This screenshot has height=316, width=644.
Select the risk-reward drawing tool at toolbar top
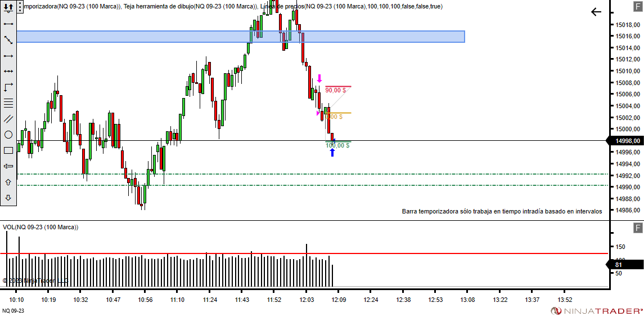click(x=8, y=7)
